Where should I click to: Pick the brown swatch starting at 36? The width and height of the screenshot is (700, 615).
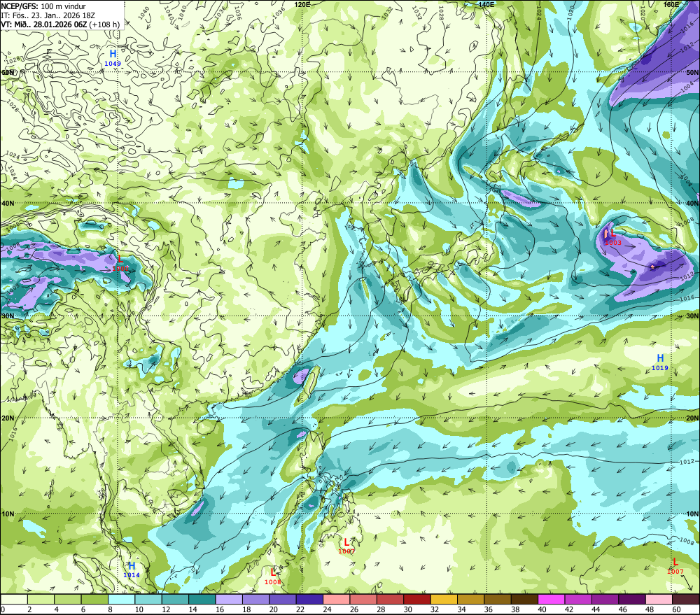coord(498,599)
